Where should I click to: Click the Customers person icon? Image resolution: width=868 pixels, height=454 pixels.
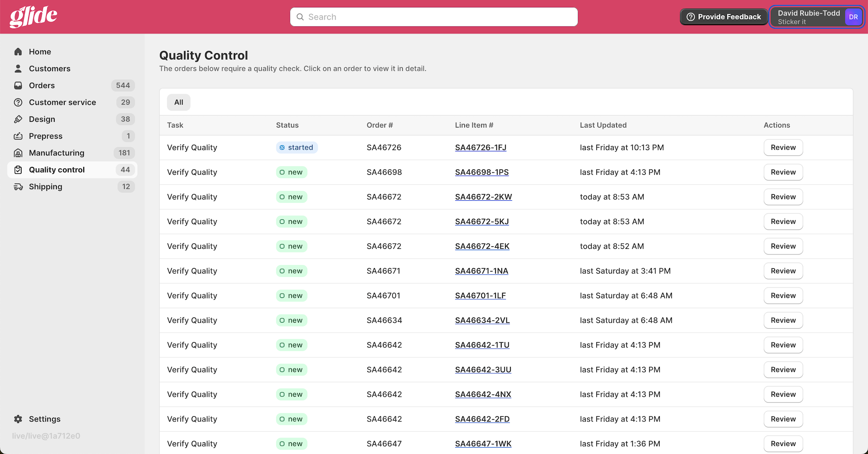(18, 69)
